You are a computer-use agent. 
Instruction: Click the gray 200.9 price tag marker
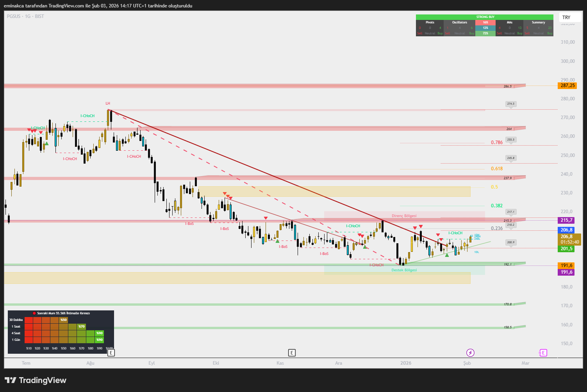pyautogui.click(x=510, y=242)
